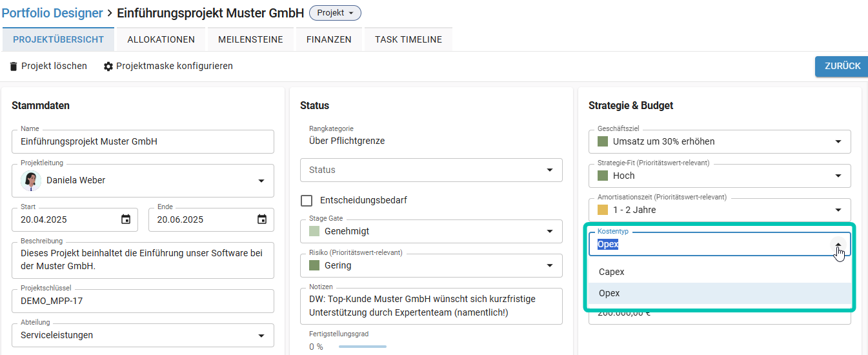Click the Ende date field
Image resolution: width=868 pixels, height=355 pixels.
[x=211, y=219]
